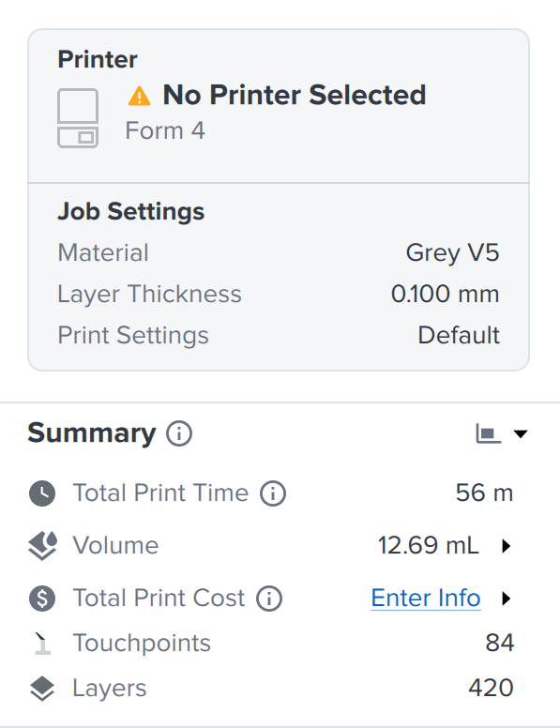Screen dimensions: 560x728
Task: Open the Job Settings section
Action: [131, 212]
